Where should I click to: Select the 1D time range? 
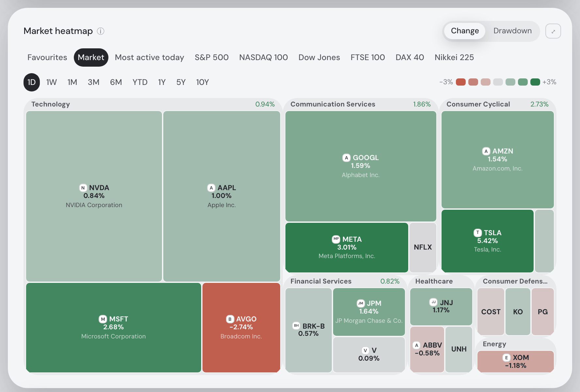point(32,82)
